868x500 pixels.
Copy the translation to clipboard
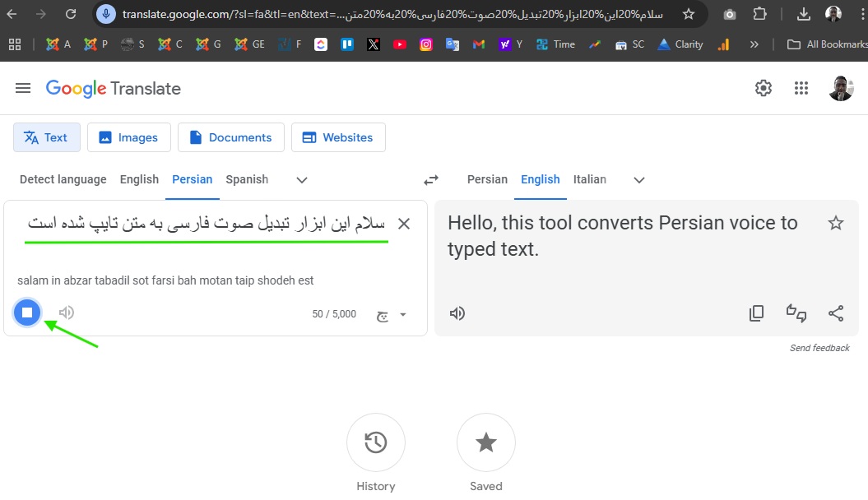756,313
